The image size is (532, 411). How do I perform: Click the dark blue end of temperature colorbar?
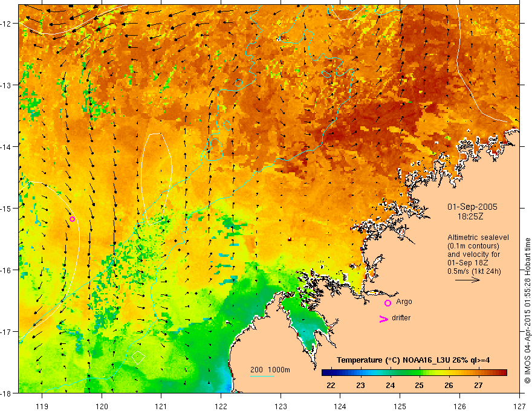coord(326,373)
